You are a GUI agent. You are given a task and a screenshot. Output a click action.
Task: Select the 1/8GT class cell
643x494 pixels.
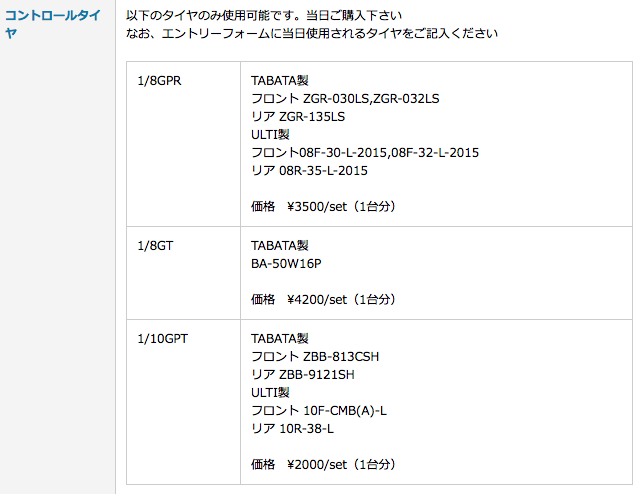point(183,273)
